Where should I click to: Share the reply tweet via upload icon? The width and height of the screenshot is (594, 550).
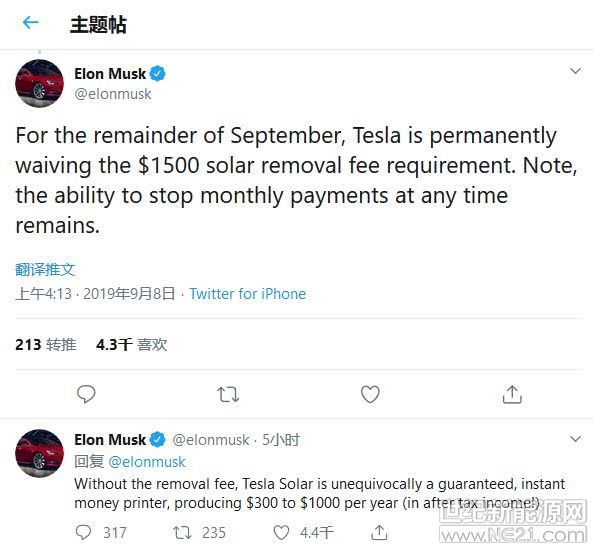[379, 533]
